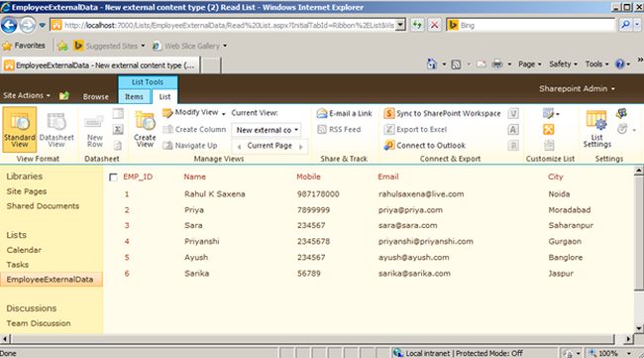Switch to Standard View

point(19,130)
